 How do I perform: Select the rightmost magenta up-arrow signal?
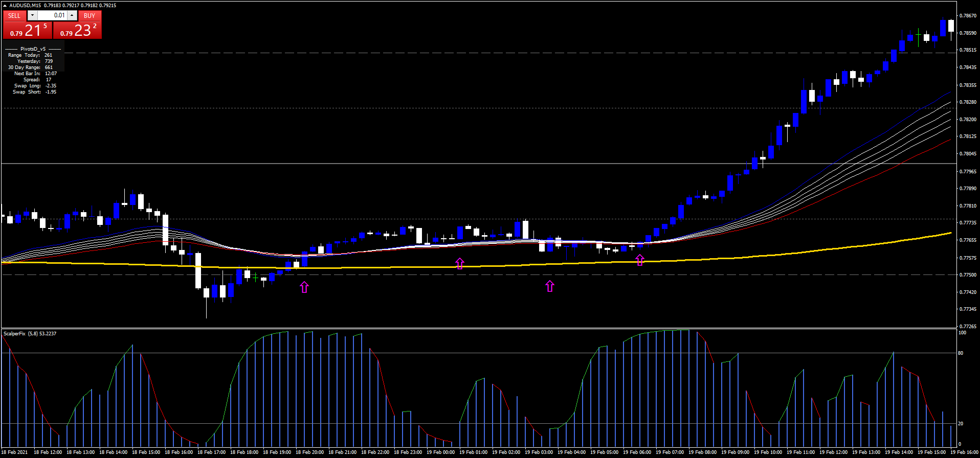640,260
